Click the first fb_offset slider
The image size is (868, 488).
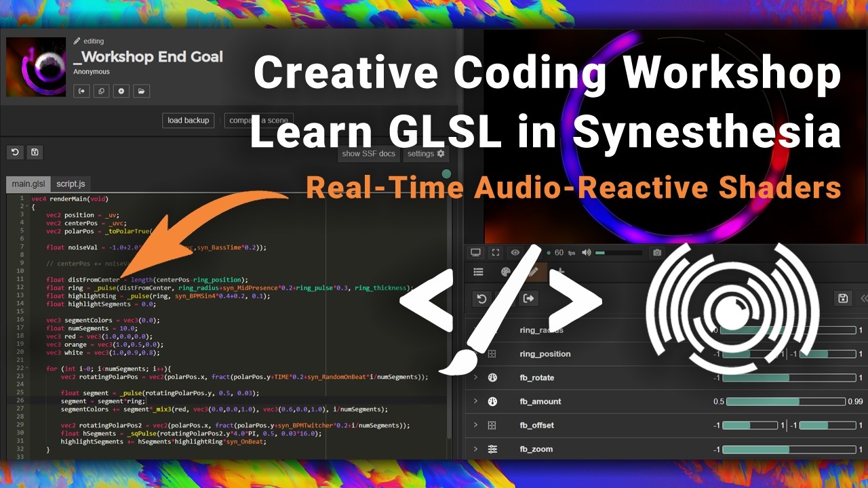749,425
